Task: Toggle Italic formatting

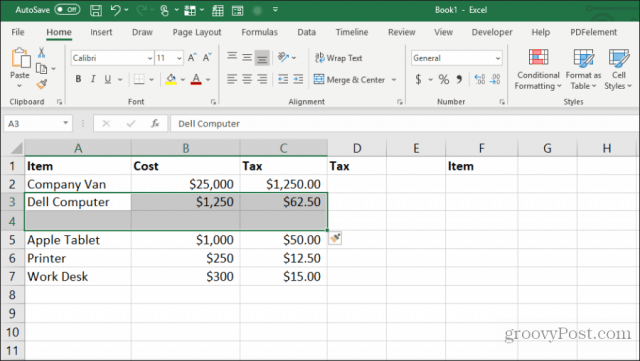Action: [x=93, y=79]
